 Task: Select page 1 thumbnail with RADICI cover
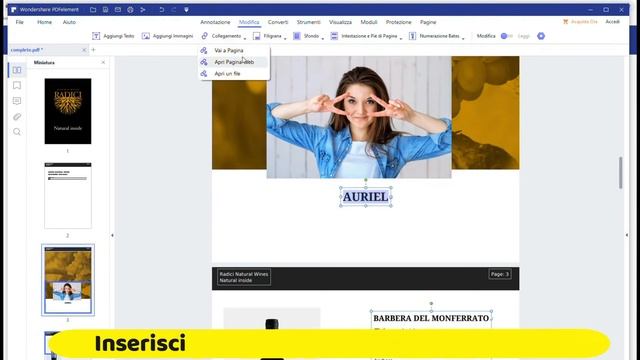[68, 111]
